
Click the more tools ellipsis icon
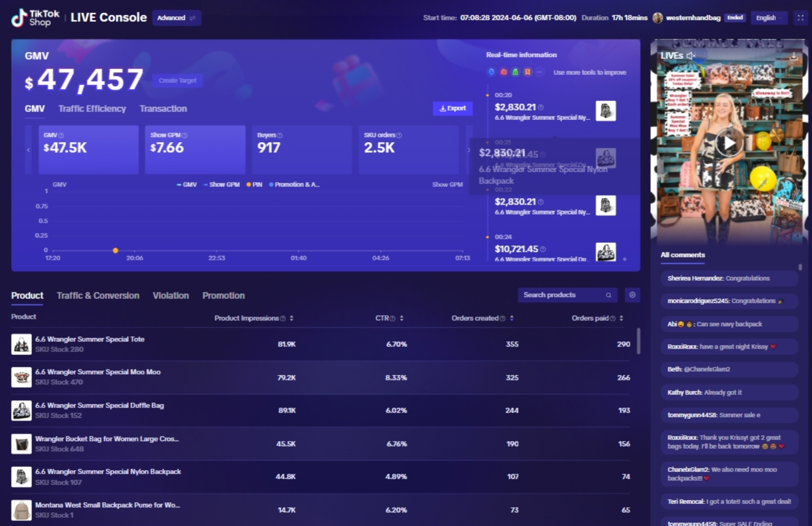[540, 72]
